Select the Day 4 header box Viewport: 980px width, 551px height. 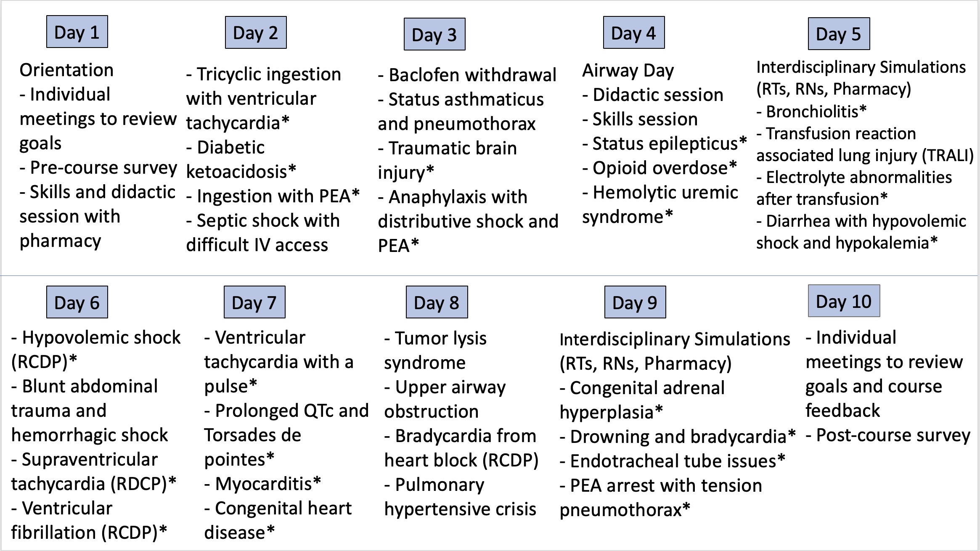click(634, 33)
